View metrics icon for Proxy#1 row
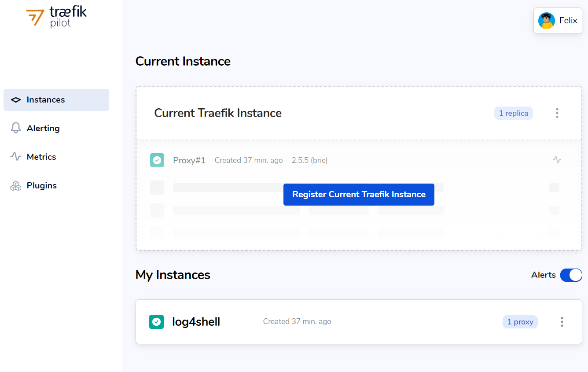Screen dimensions: 588x372 [557, 160]
